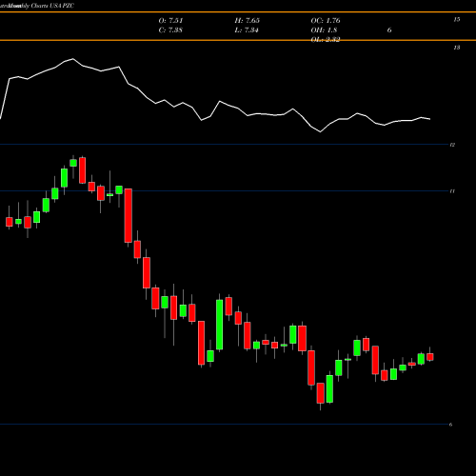
Task: Click the price axis label 13
Action: pos(457,48)
